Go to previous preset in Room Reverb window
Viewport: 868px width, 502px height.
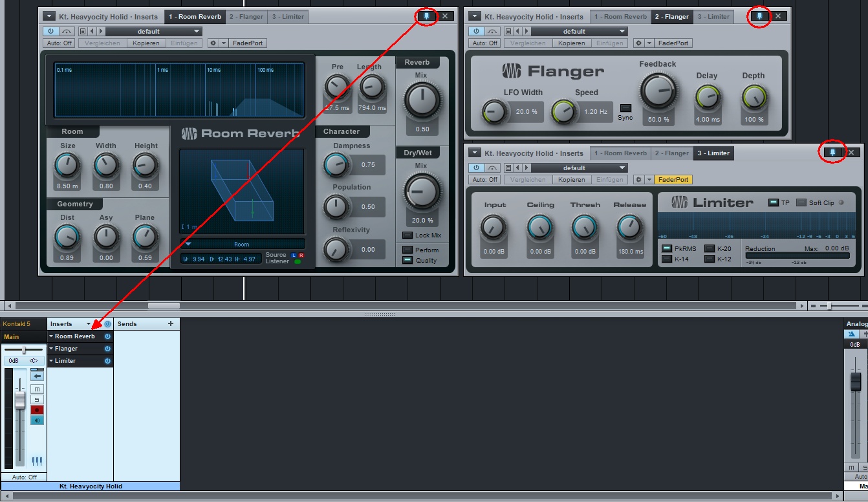tap(92, 31)
